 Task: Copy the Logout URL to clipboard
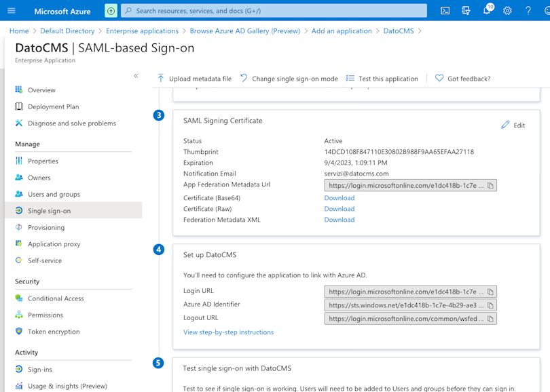click(x=490, y=319)
